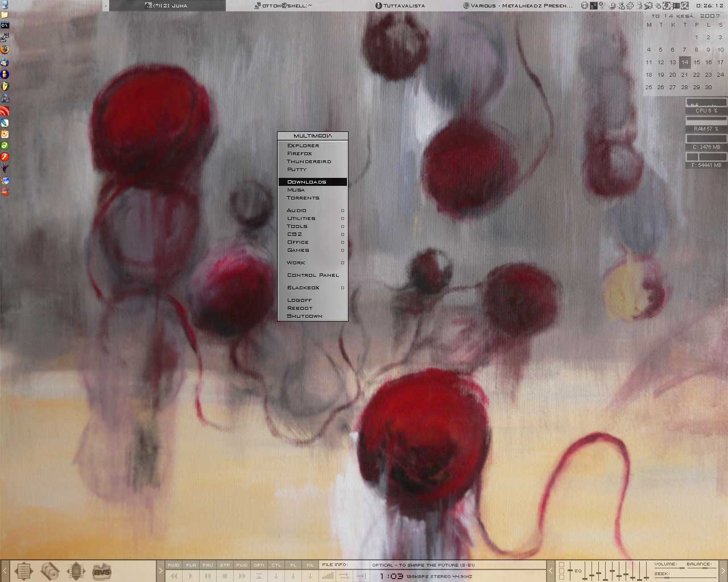Choose Logoff in the menu

click(x=313, y=300)
